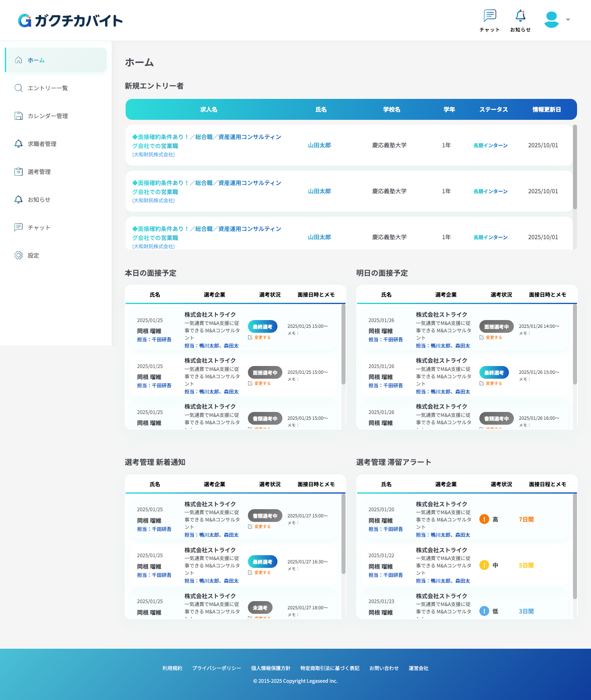Image resolution: width=591 pixels, height=700 pixels.
Task: Click the orange high-priority alert icon
Action: click(x=484, y=519)
